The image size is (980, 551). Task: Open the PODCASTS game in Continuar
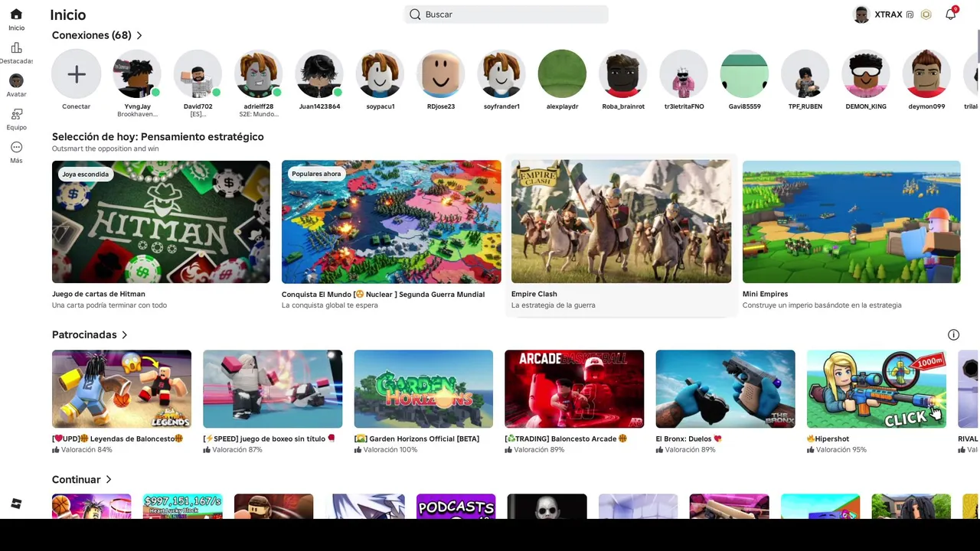[x=456, y=506]
